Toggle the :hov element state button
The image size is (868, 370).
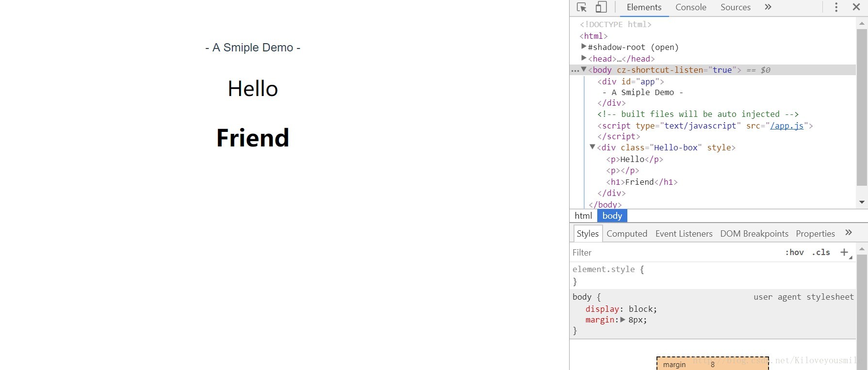point(794,252)
